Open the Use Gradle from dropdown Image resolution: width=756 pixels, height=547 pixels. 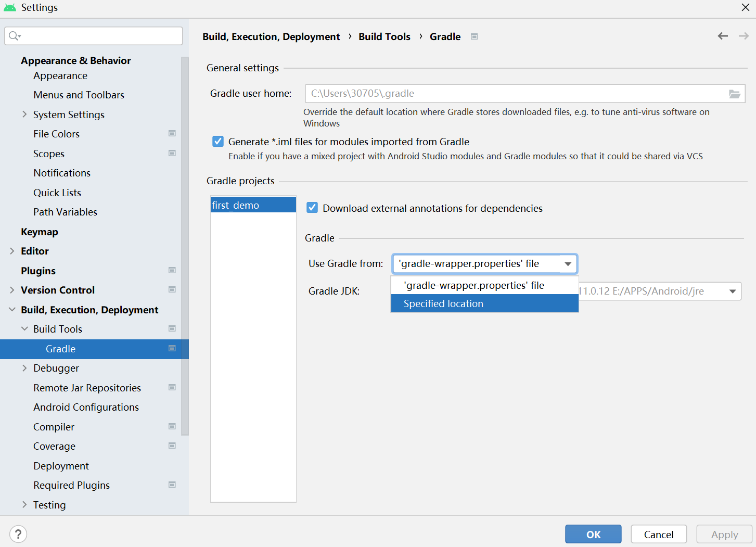[485, 264]
